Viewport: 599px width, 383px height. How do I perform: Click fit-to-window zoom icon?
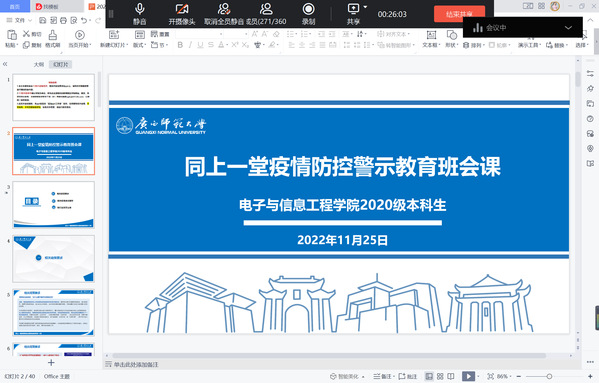click(491, 377)
